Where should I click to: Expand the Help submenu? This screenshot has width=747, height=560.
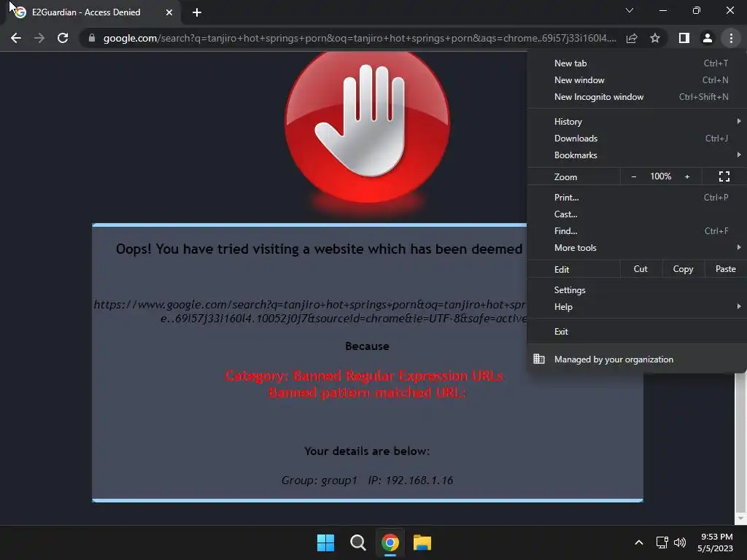[637, 307]
